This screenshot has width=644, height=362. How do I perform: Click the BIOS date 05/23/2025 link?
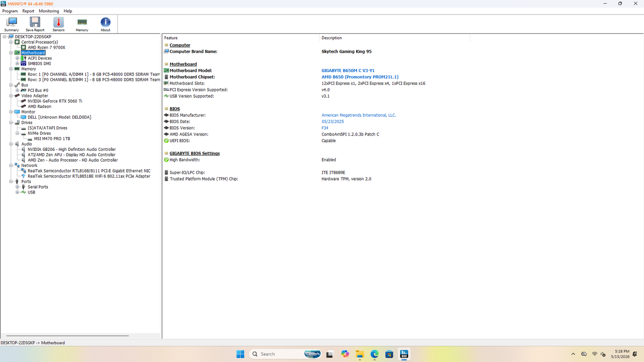(x=332, y=121)
